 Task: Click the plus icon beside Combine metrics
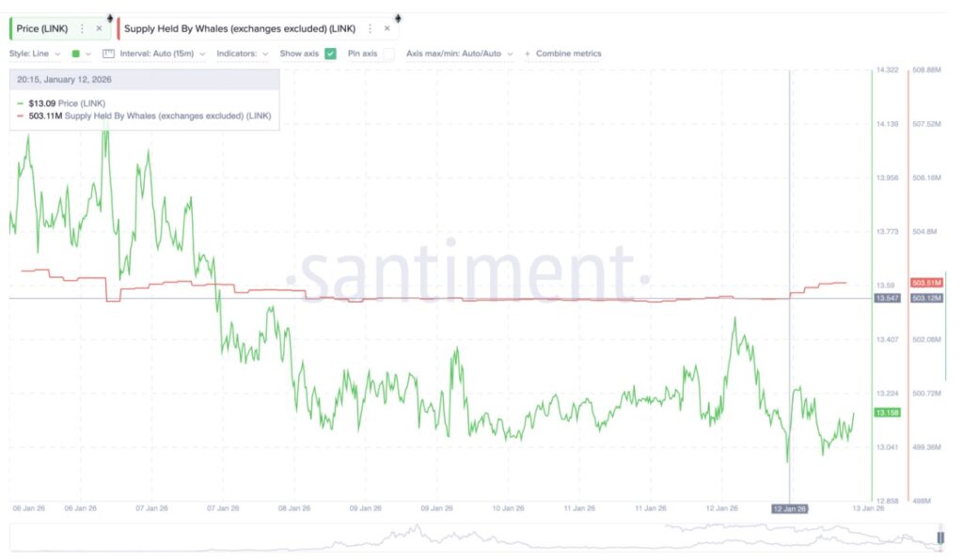coord(528,54)
